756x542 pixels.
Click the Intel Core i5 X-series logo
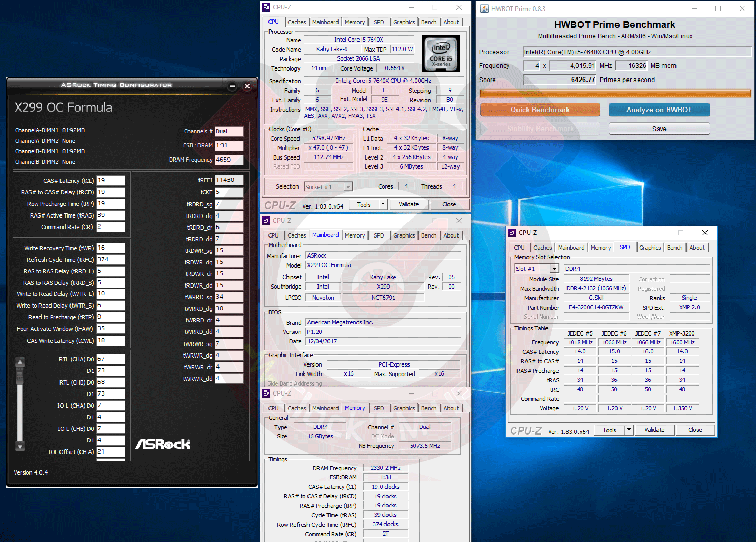point(441,54)
